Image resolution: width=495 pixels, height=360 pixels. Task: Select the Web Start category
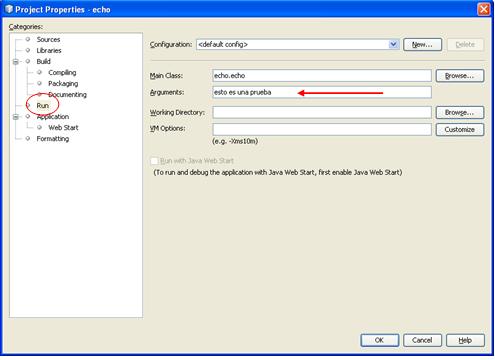(63, 127)
